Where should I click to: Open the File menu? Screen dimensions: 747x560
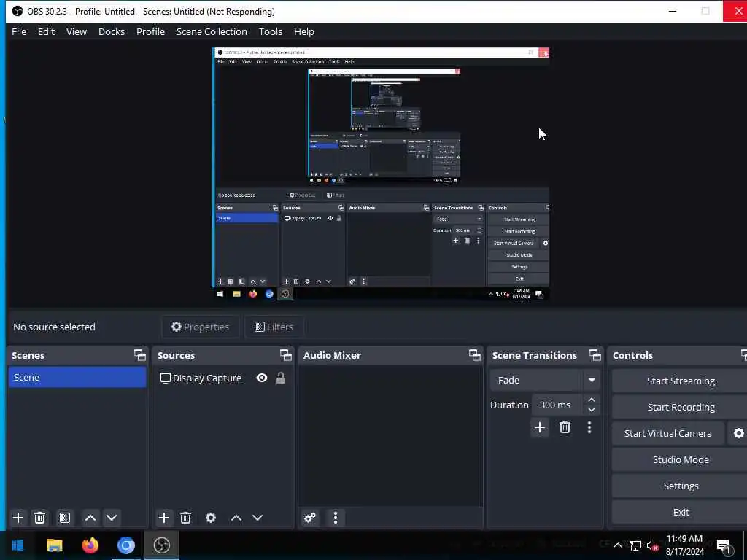pos(19,31)
